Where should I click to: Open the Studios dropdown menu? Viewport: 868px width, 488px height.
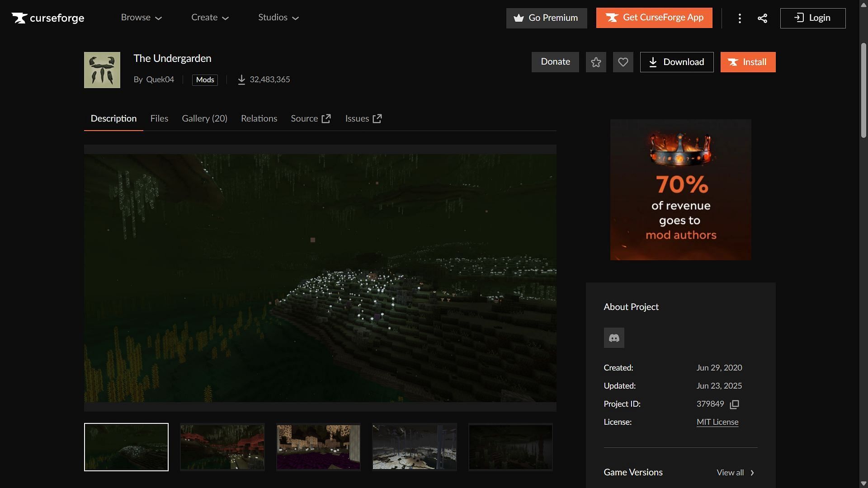tap(278, 18)
